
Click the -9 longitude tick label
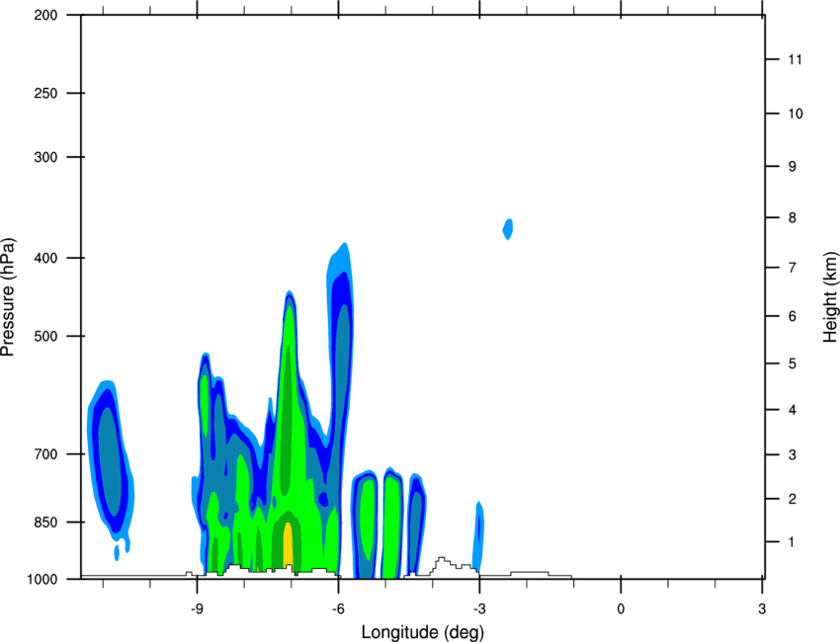pyautogui.click(x=197, y=608)
